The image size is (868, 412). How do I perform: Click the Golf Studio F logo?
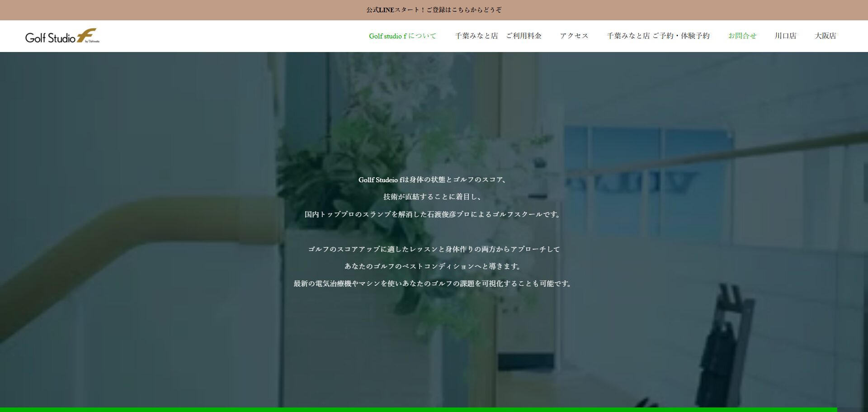coord(62,36)
